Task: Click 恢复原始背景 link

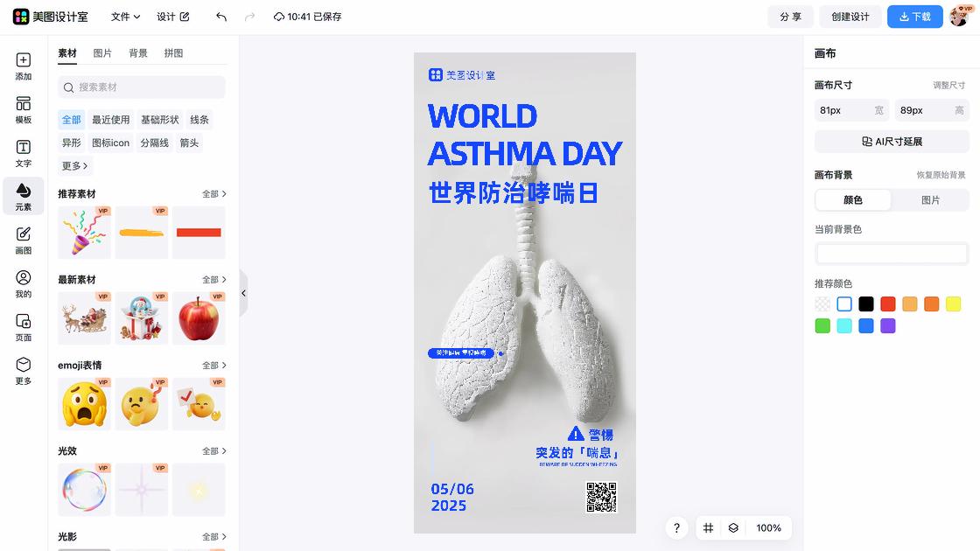Action: pos(941,175)
